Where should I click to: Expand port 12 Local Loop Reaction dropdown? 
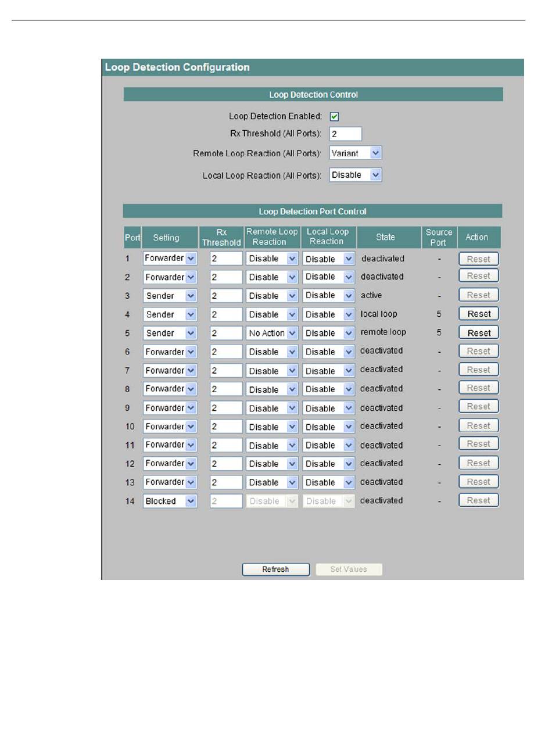pos(328,464)
